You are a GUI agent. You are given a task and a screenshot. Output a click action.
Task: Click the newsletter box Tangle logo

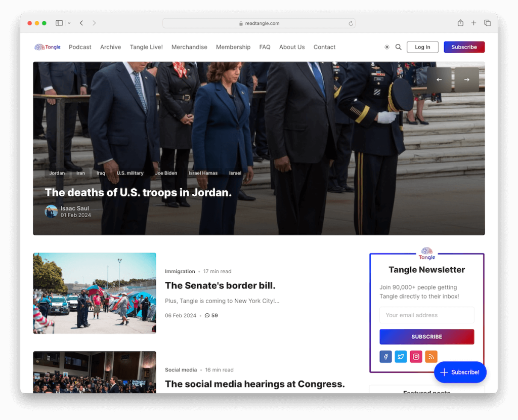pyautogui.click(x=427, y=254)
